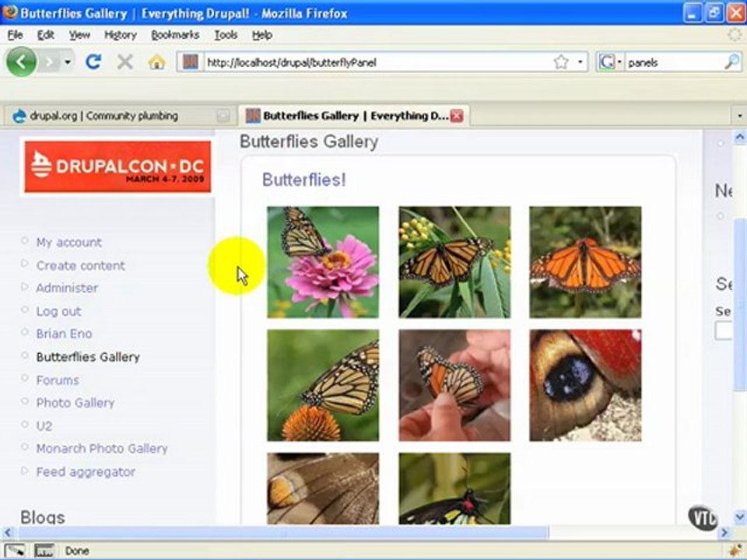Open the Help menu
Viewport: 747px width, 560px height.
262,35
